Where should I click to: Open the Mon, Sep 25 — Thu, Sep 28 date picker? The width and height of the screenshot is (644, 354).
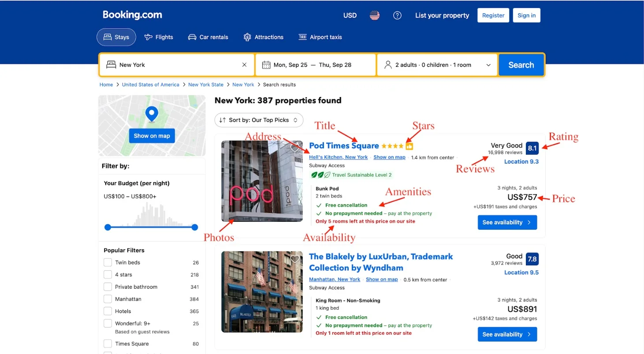tap(316, 65)
